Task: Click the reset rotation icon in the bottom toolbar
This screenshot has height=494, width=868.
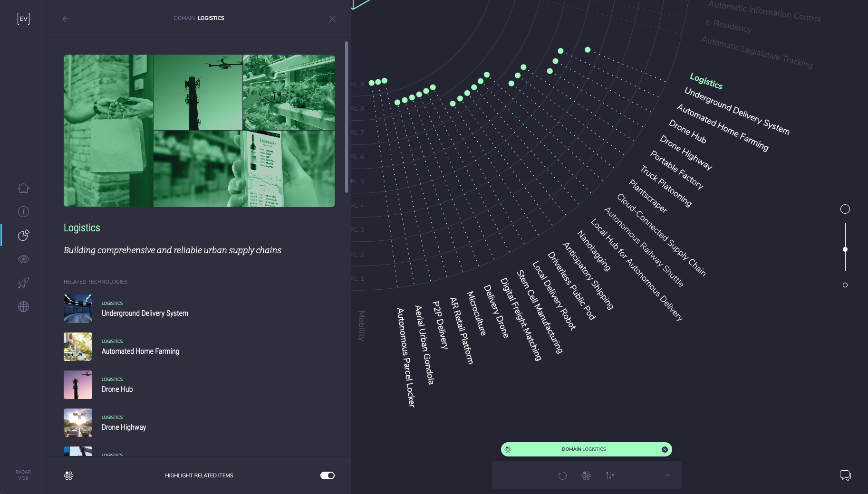Action: tap(562, 475)
